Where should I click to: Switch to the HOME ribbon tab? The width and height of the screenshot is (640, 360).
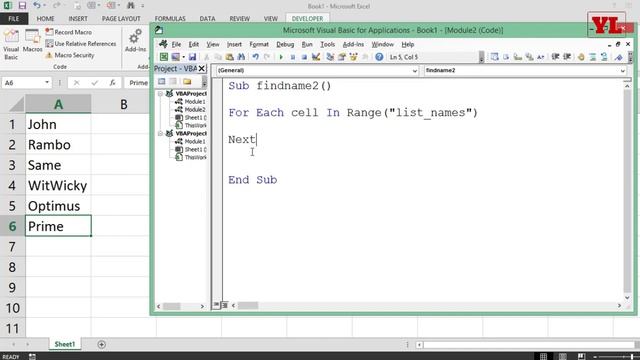click(x=45, y=19)
